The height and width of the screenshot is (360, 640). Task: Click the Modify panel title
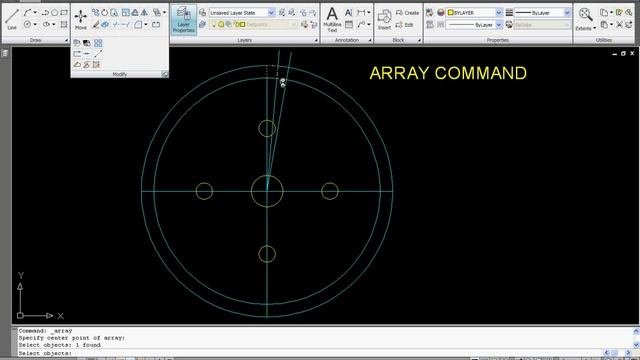120,74
